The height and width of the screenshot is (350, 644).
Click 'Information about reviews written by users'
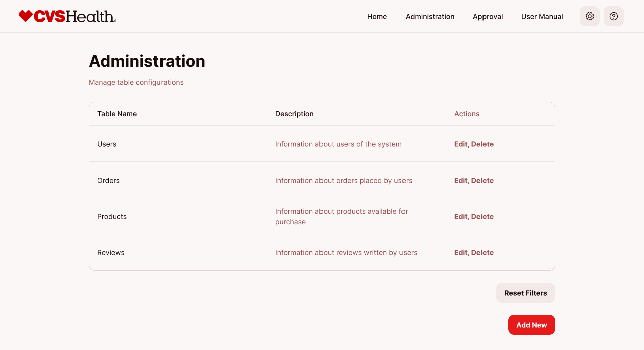346,252
